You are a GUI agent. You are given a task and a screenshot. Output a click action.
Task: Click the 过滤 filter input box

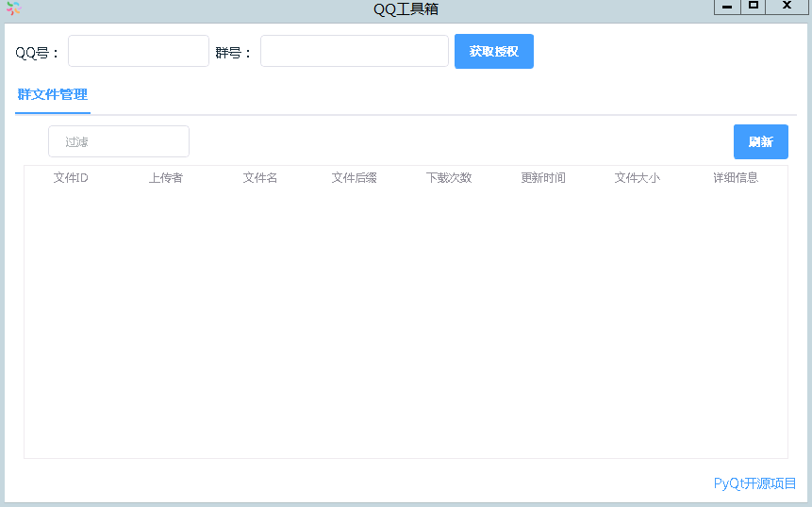[x=119, y=141]
